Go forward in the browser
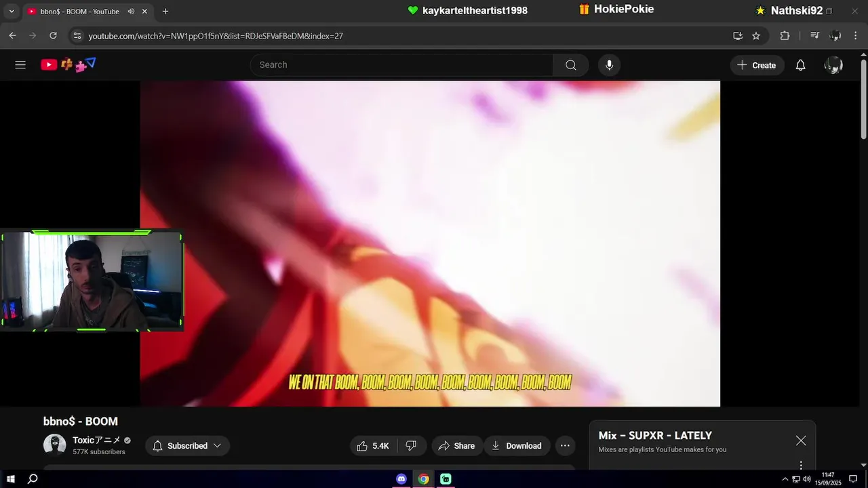The height and width of the screenshot is (488, 868). pyautogui.click(x=33, y=36)
